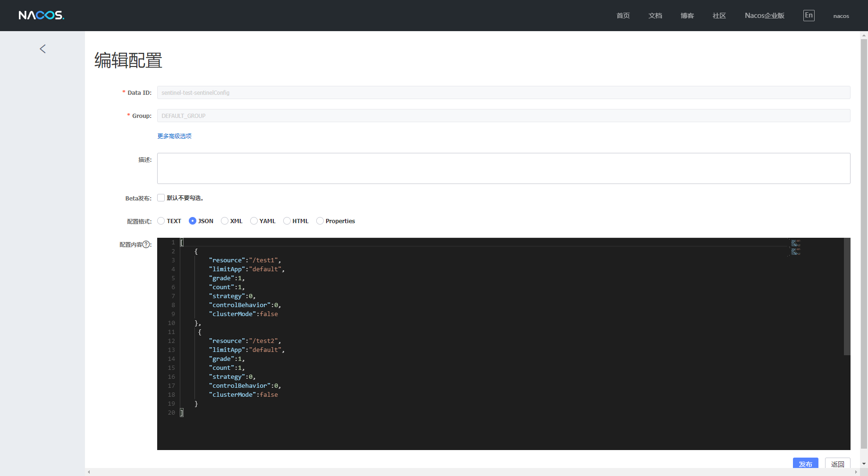Click "limitApp":"default" on line 4
The width and height of the screenshot is (868, 476).
click(x=247, y=269)
